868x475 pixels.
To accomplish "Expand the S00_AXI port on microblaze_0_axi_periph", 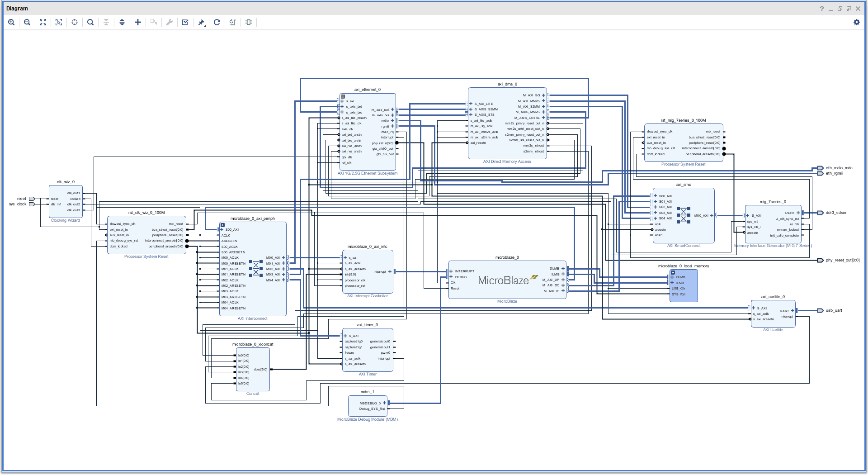I will (x=222, y=230).
